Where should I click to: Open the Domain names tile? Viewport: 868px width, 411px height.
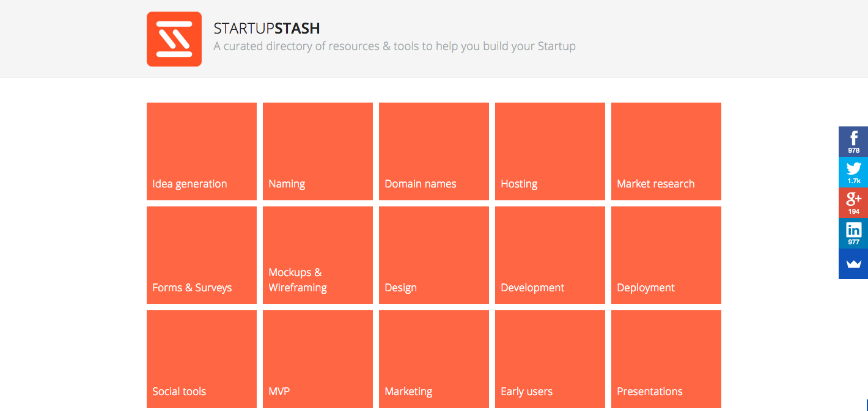coord(434,151)
